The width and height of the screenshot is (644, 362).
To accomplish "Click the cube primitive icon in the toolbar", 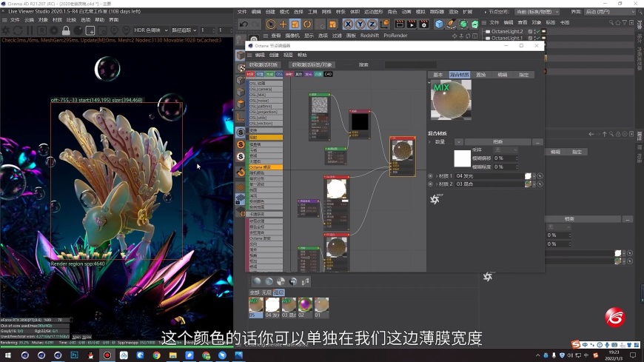I will point(439,24).
